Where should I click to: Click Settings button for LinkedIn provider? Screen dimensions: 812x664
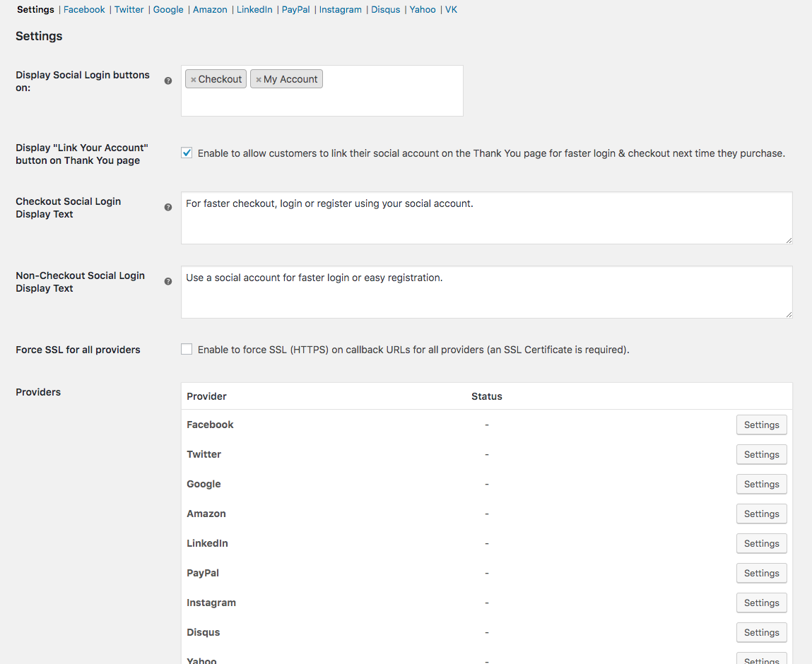[x=761, y=543]
